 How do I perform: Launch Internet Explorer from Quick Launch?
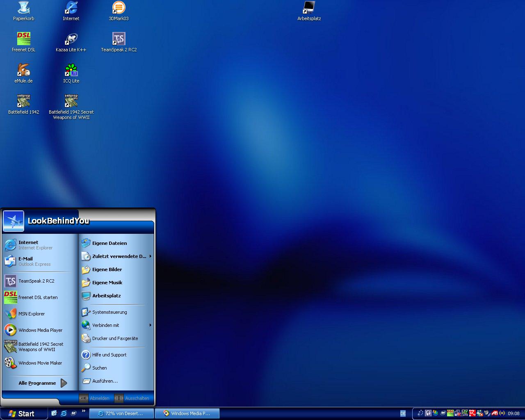pos(64,413)
